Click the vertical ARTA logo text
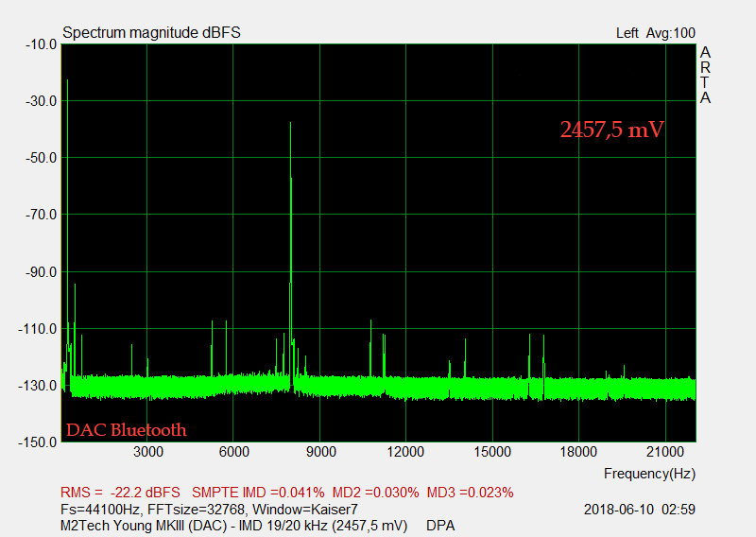 (x=705, y=75)
